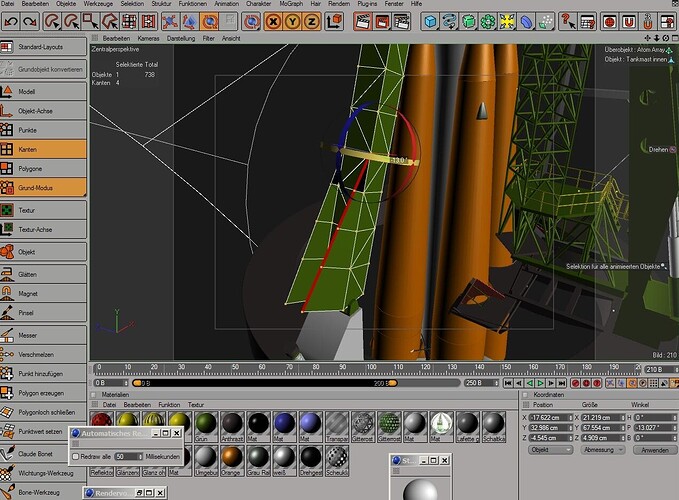Switch to Polygone mode
Screen dimensions: 679x500
43,168
